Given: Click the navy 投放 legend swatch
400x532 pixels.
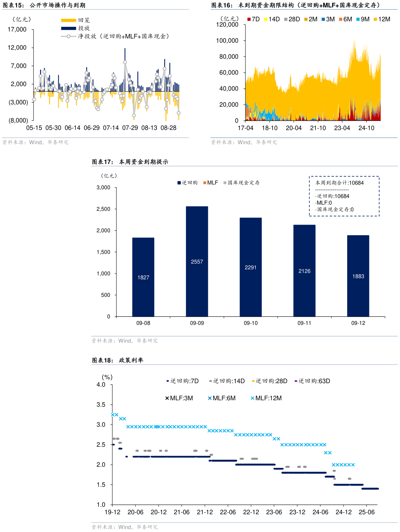Looking at the screenshot, I should 68,28.
